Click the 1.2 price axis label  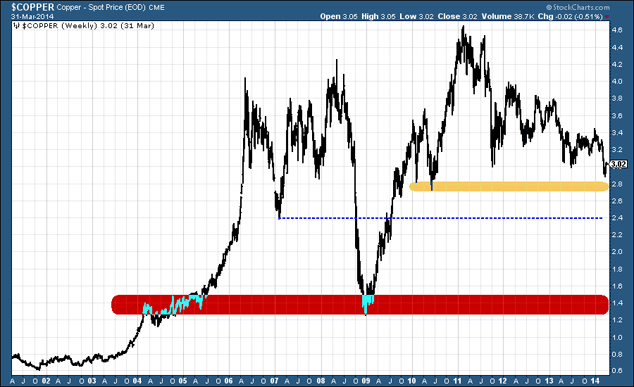617,320
